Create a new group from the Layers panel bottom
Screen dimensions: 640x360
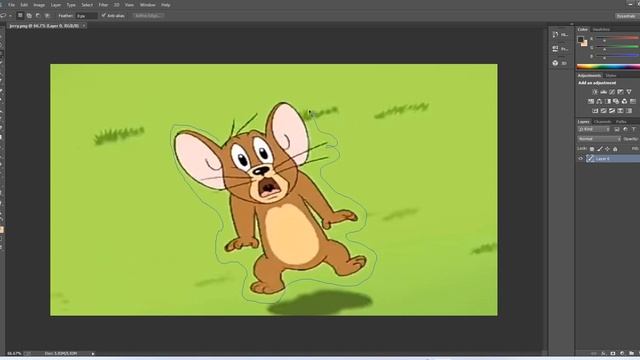coord(631,353)
